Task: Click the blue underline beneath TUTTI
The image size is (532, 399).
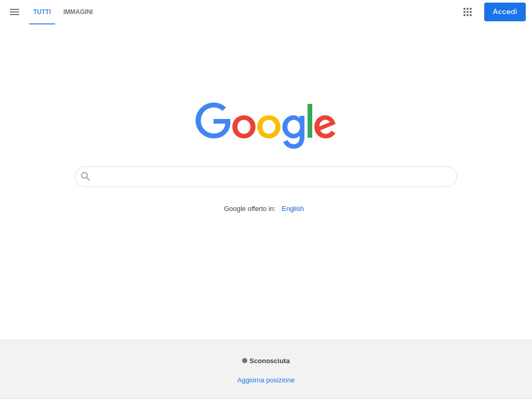Action: (42, 24)
